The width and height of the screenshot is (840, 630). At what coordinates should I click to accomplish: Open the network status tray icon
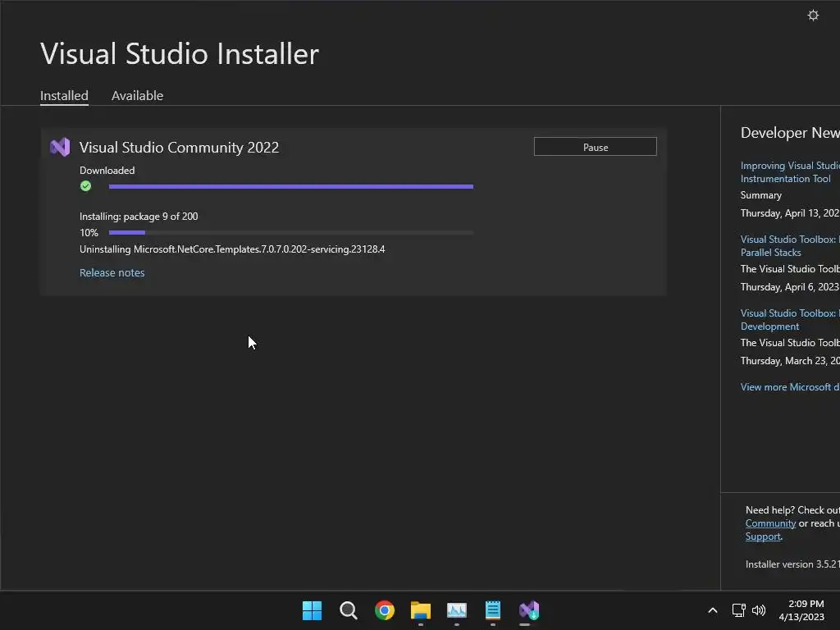pyautogui.click(x=739, y=610)
